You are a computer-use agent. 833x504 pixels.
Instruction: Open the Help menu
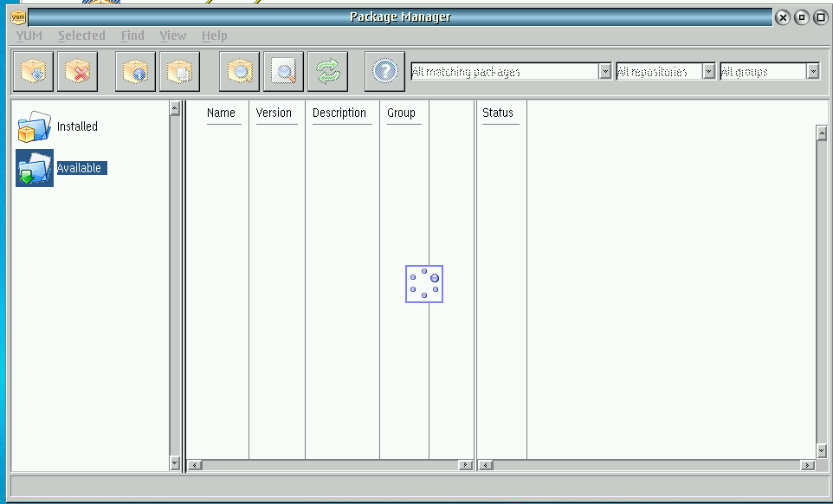214,36
